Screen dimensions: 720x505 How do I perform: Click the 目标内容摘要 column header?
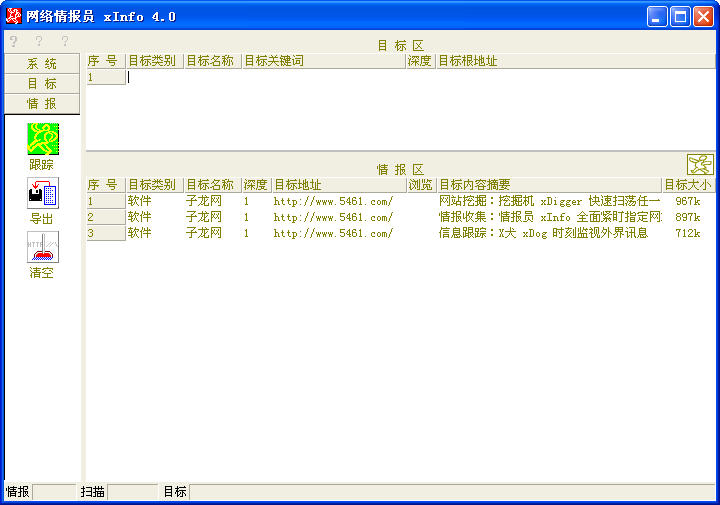pos(549,185)
